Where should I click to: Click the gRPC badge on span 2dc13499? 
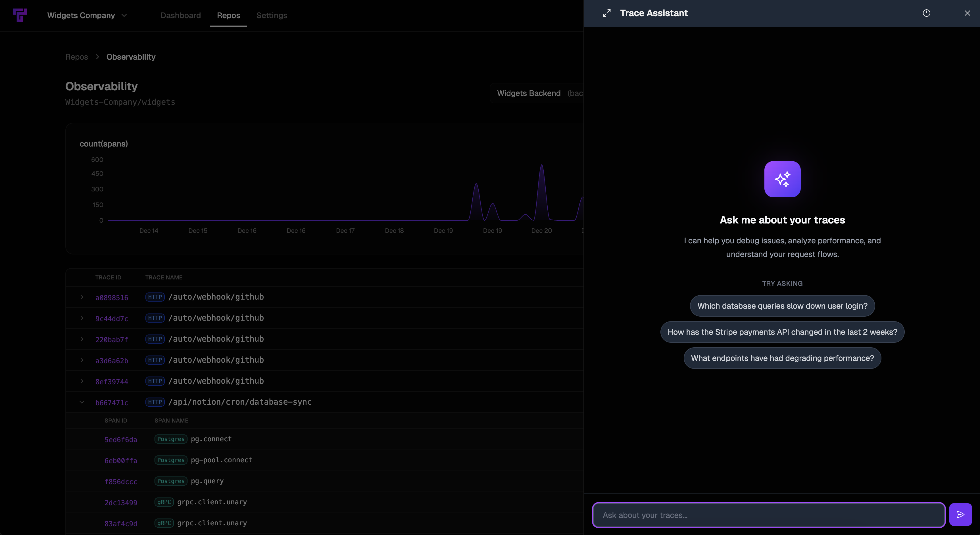(x=164, y=502)
